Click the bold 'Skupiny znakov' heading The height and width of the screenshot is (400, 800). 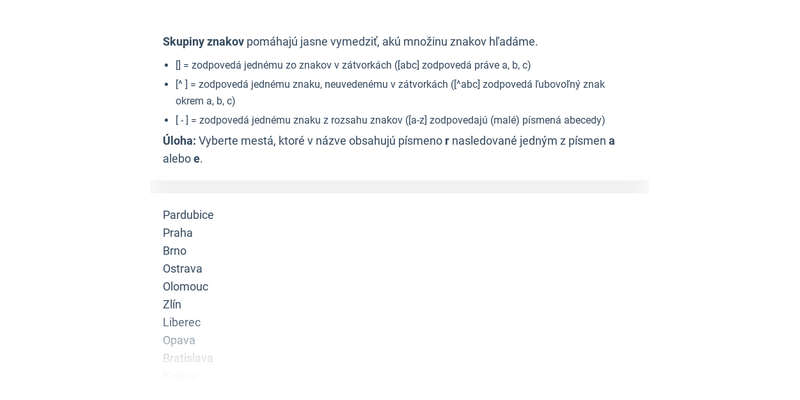tap(203, 42)
